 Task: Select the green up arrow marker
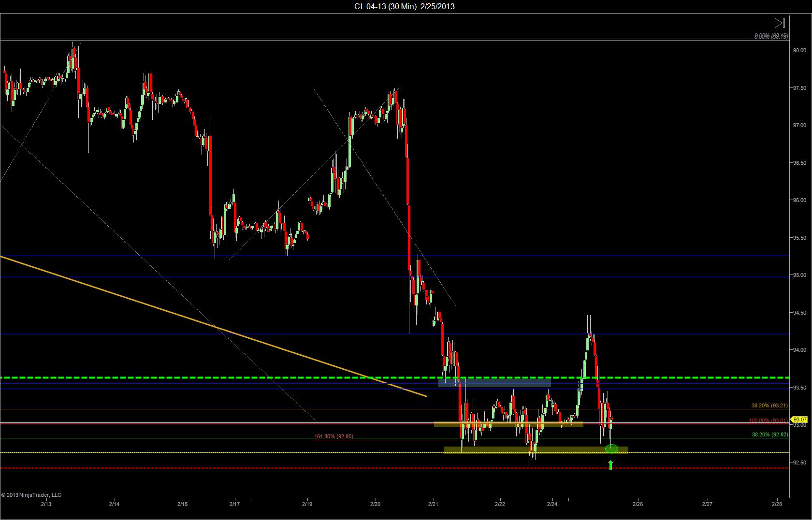tap(611, 465)
